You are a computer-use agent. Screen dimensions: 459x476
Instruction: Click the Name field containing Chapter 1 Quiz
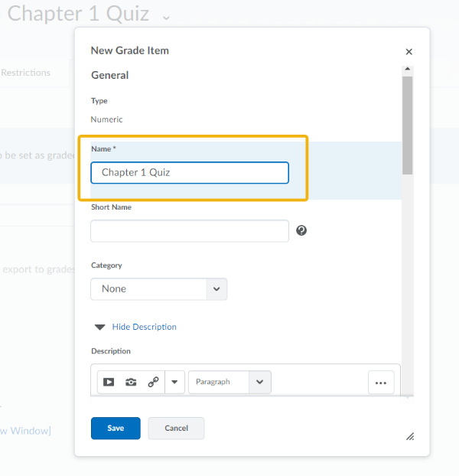189,173
